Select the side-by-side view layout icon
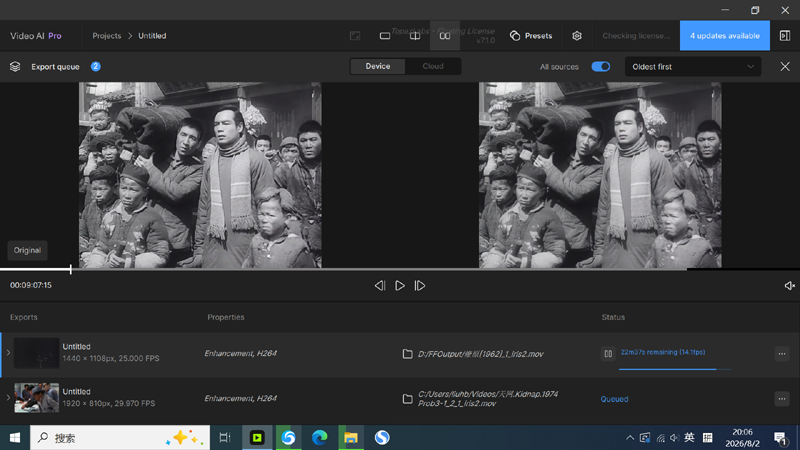The width and height of the screenshot is (800, 450). (445, 36)
